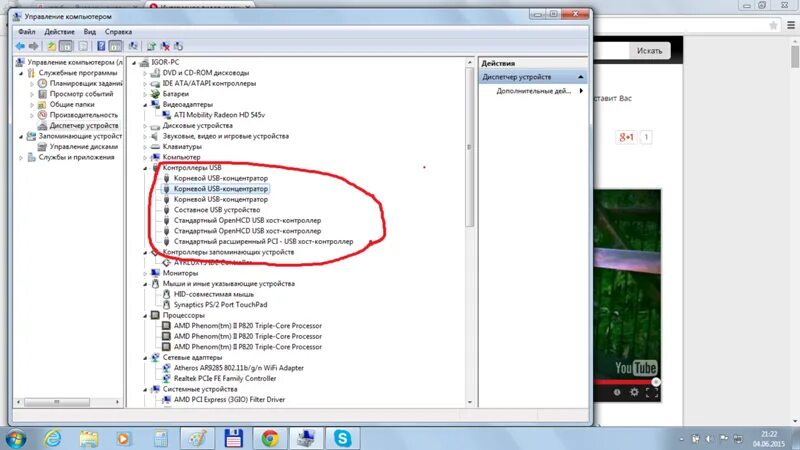This screenshot has width=800, height=450.
Task: Click the bookmark star in Chrome's address bar
Action: tap(773, 25)
